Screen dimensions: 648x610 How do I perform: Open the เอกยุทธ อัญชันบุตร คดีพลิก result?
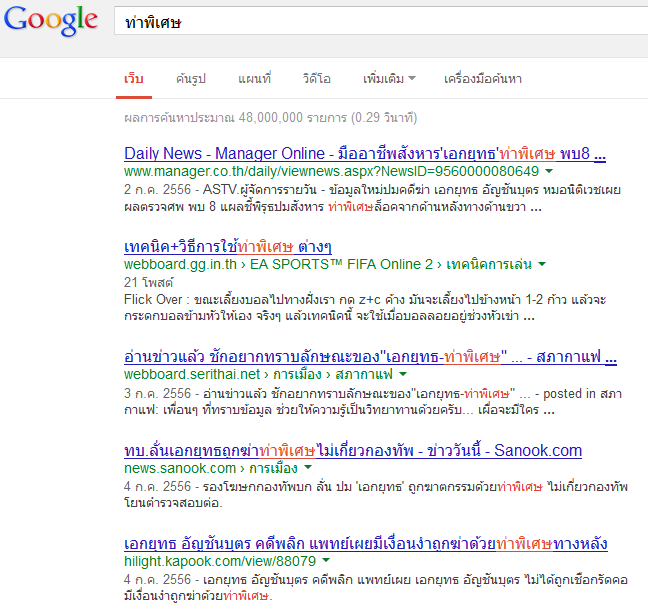coord(366,543)
